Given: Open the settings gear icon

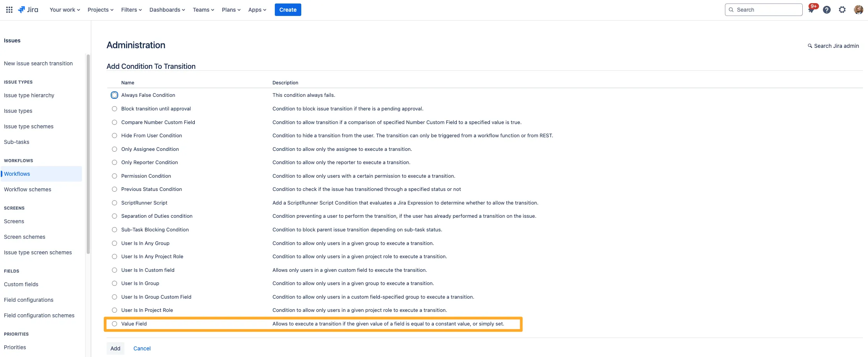Looking at the screenshot, I should click(842, 10).
